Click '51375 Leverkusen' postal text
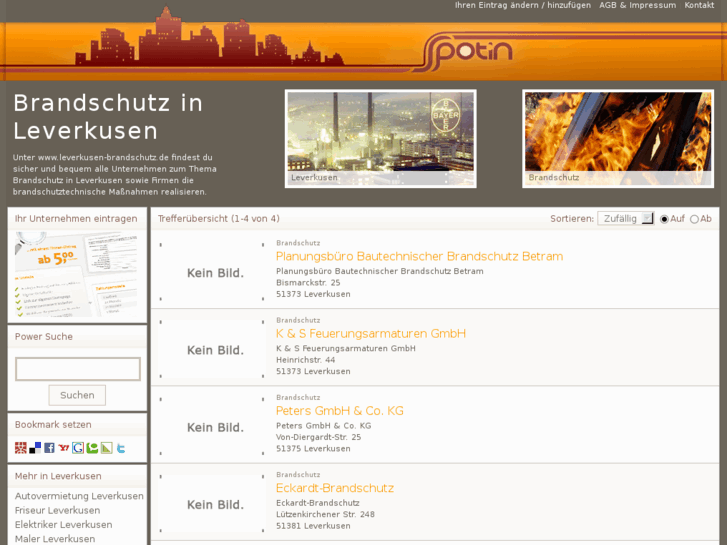Viewport: 727px width, 545px height. tap(313, 449)
